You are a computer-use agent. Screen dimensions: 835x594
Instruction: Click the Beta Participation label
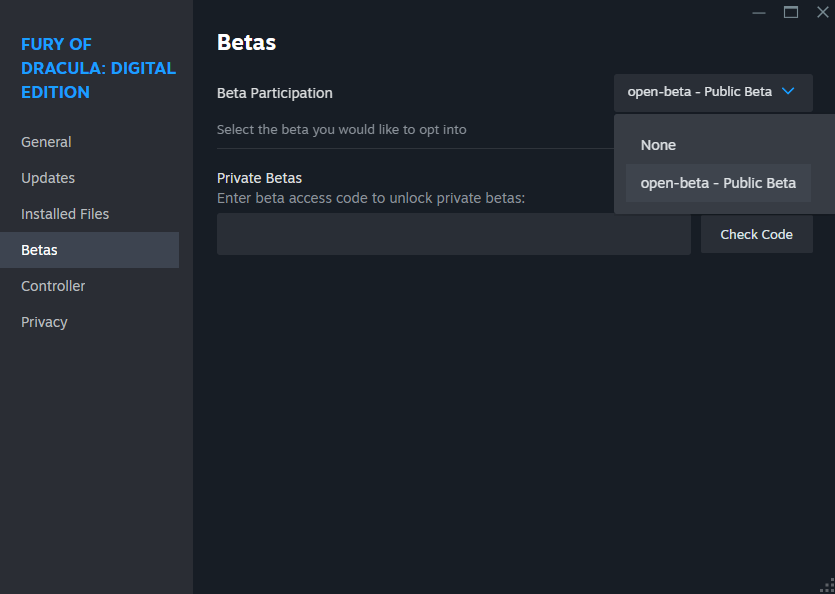coord(275,93)
